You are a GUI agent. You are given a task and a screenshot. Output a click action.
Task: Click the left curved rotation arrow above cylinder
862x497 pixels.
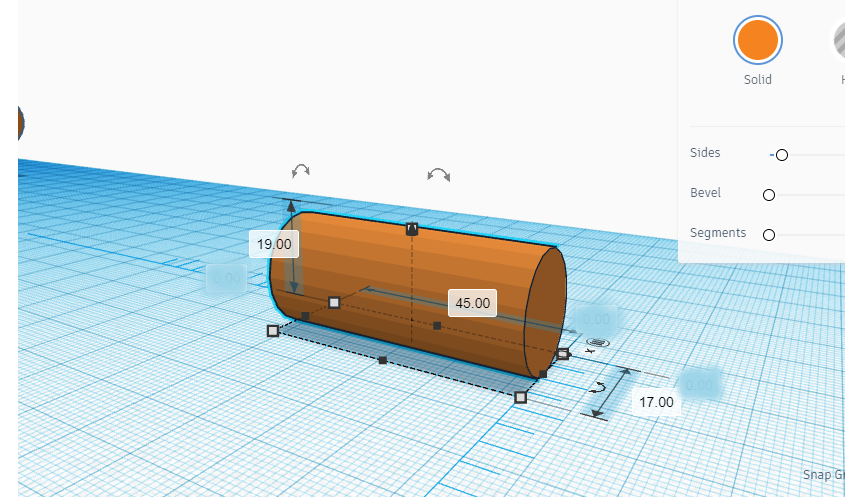click(301, 171)
